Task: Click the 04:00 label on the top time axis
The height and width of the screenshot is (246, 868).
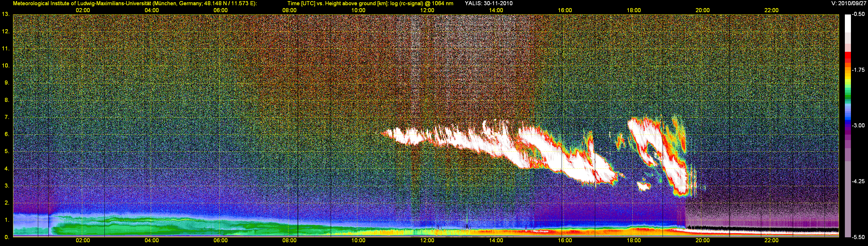Action: point(152,10)
